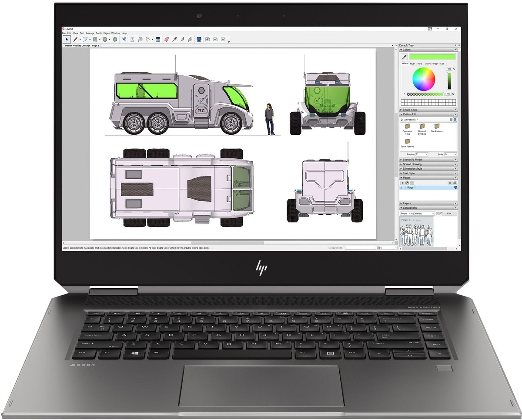Click the green active color swatch
Image resolution: width=522 pixels, height=420 pixels.
click(x=432, y=57)
